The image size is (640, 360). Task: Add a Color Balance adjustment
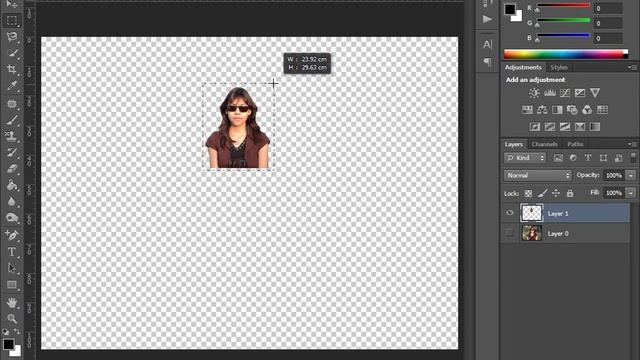point(542,110)
